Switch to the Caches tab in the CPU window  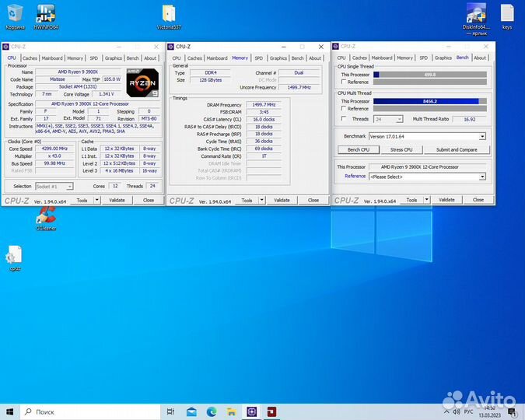30,58
